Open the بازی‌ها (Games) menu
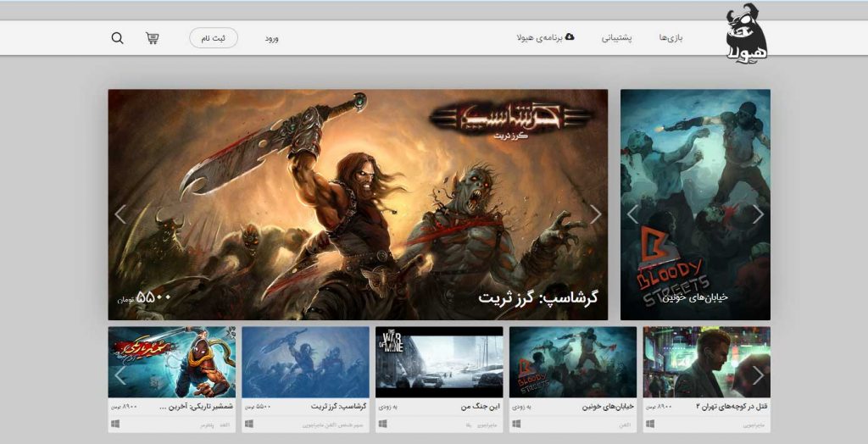Screen dimensions: 868x444 click(x=670, y=38)
